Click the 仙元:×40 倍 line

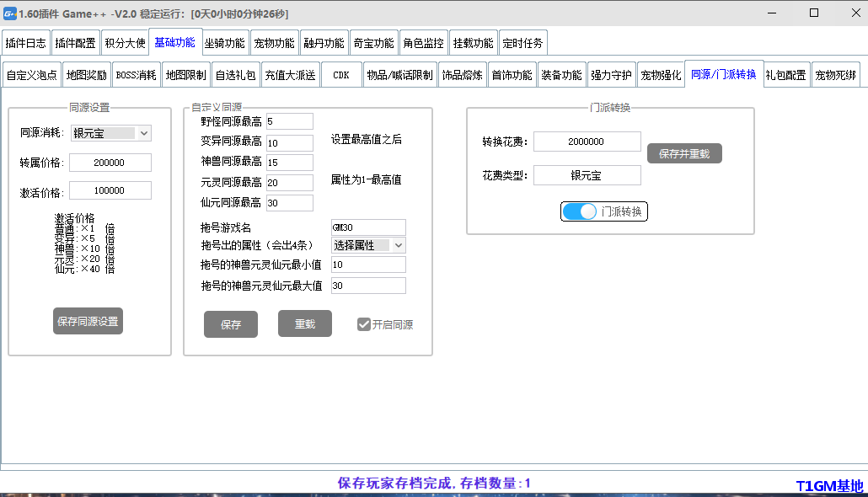click(84, 269)
